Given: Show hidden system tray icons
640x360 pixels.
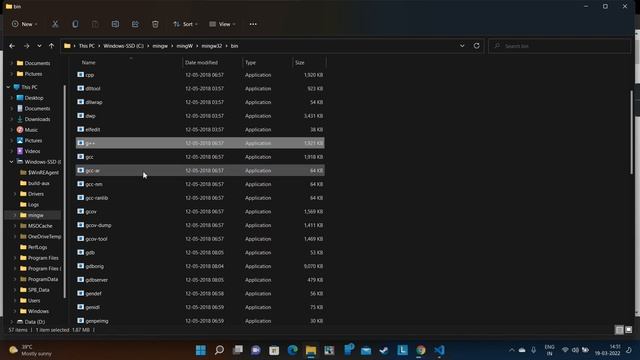Looking at the screenshot, I should [511, 350].
